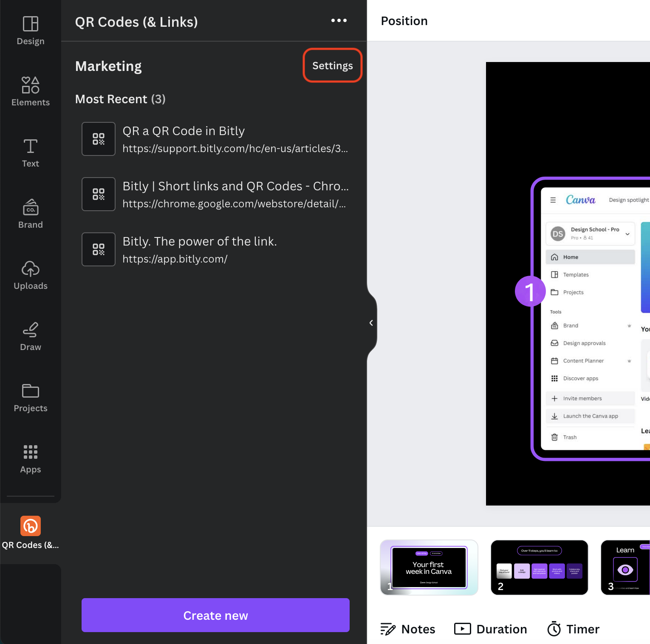Screen dimensions: 650x644
Task: Select page 2 thumbnail in the filmstrip
Action: (540, 568)
